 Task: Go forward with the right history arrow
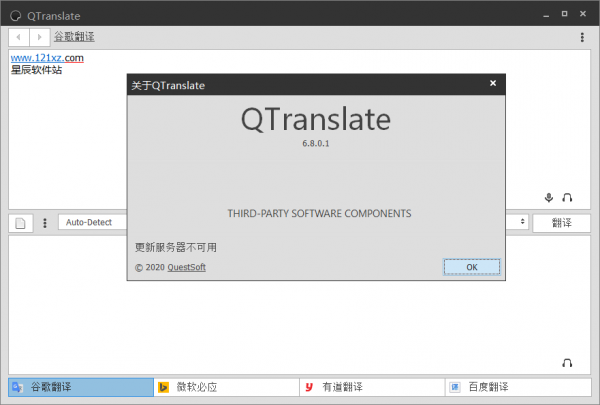[39, 37]
